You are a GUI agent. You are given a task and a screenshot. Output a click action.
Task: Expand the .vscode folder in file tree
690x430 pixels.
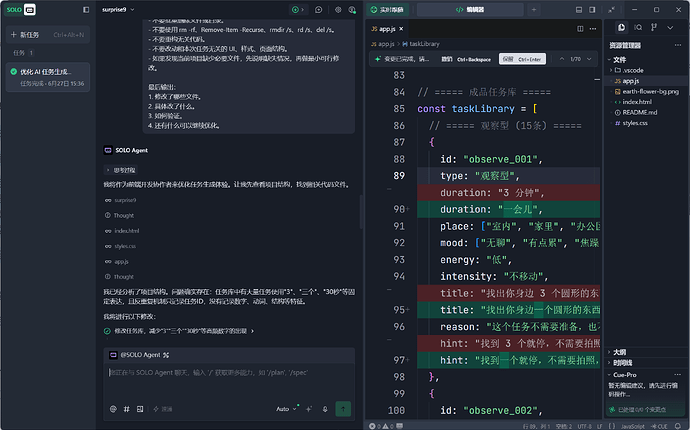click(629, 70)
